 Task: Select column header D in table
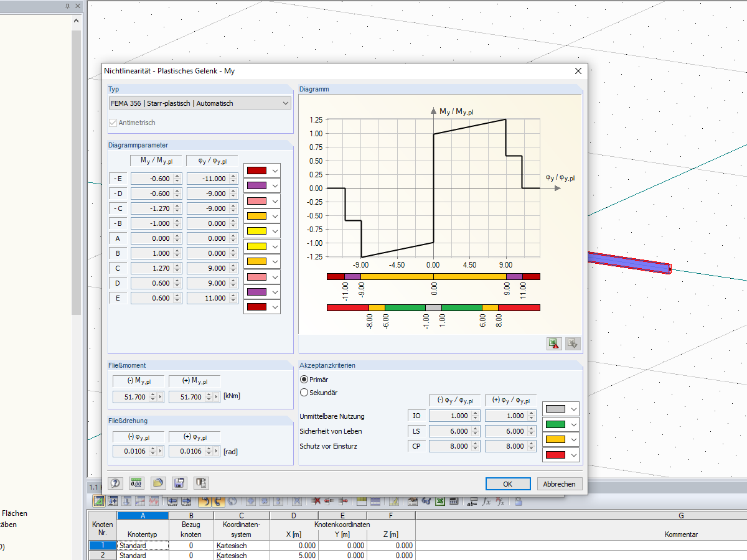pyautogui.click(x=294, y=516)
